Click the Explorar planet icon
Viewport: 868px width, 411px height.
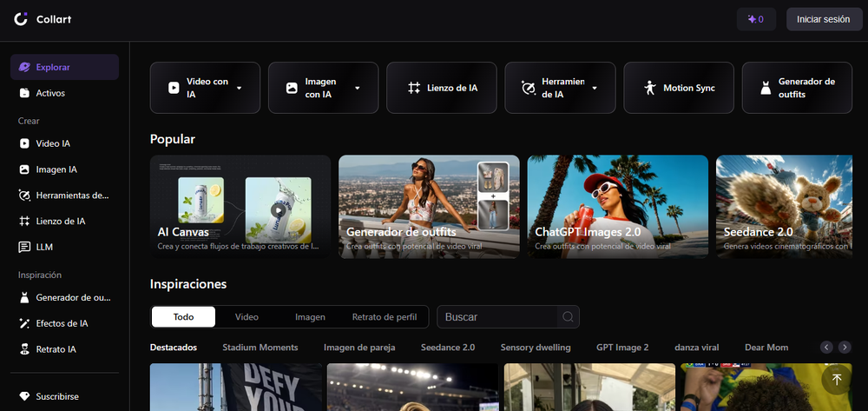tap(24, 67)
